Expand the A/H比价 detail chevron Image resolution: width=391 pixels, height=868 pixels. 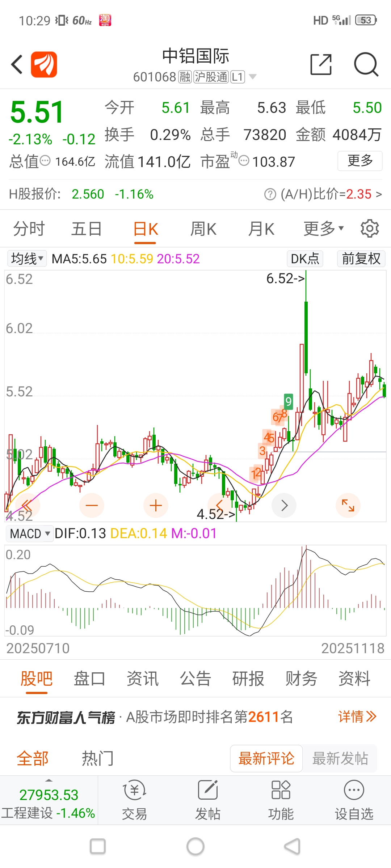tap(379, 195)
